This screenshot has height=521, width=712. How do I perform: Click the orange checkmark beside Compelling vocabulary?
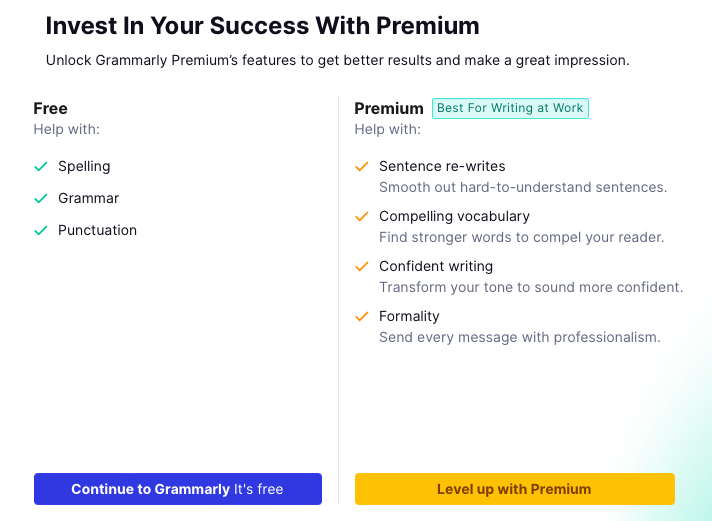tap(362, 217)
